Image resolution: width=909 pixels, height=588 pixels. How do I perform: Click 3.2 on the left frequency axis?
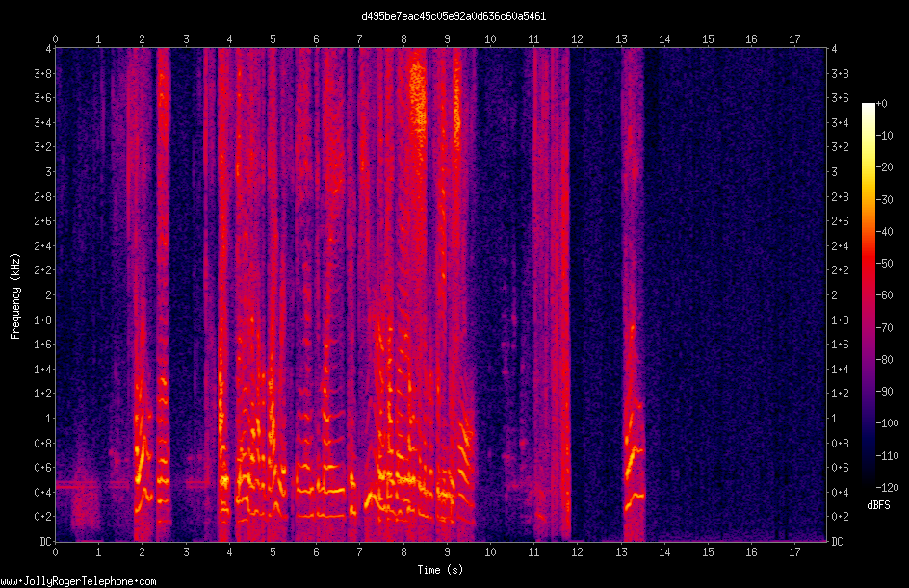click(42, 147)
